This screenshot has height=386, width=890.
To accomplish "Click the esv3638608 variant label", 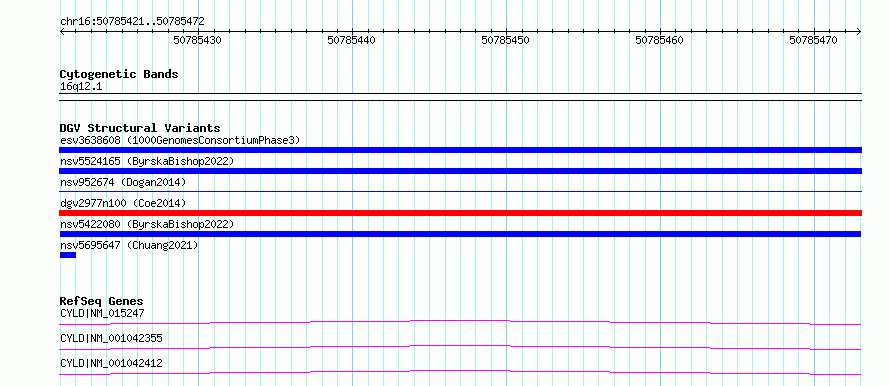I will (x=180, y=140).
